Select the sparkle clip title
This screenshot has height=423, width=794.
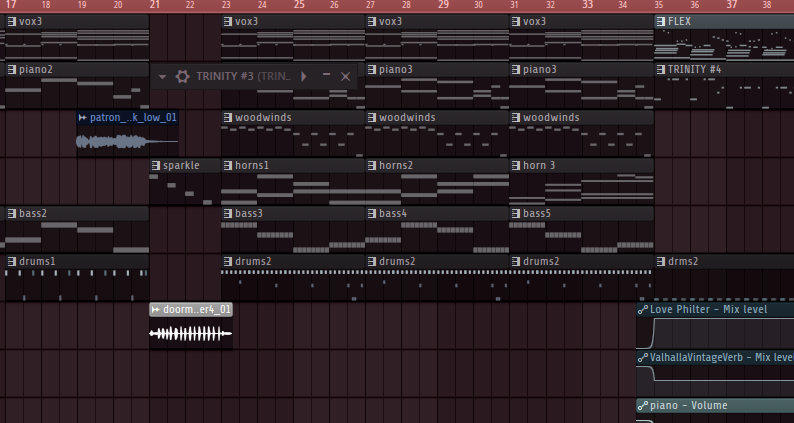[181, 166]
